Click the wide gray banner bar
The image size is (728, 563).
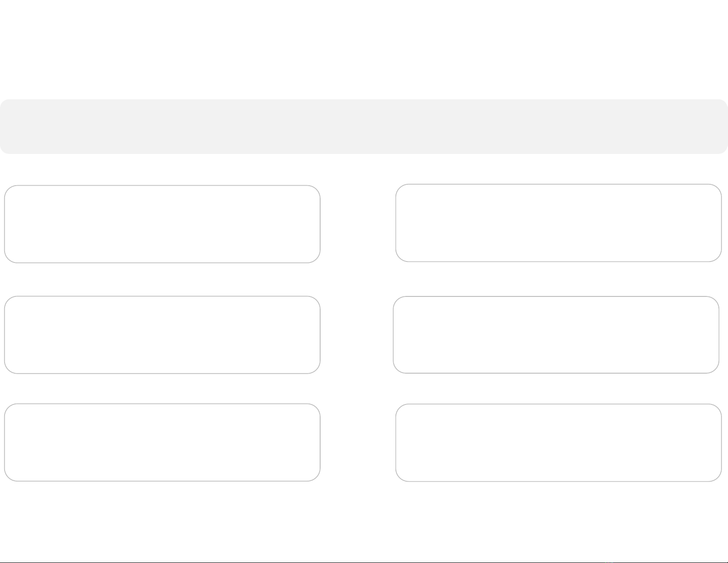pyautogui.click(x=364, y=126)
